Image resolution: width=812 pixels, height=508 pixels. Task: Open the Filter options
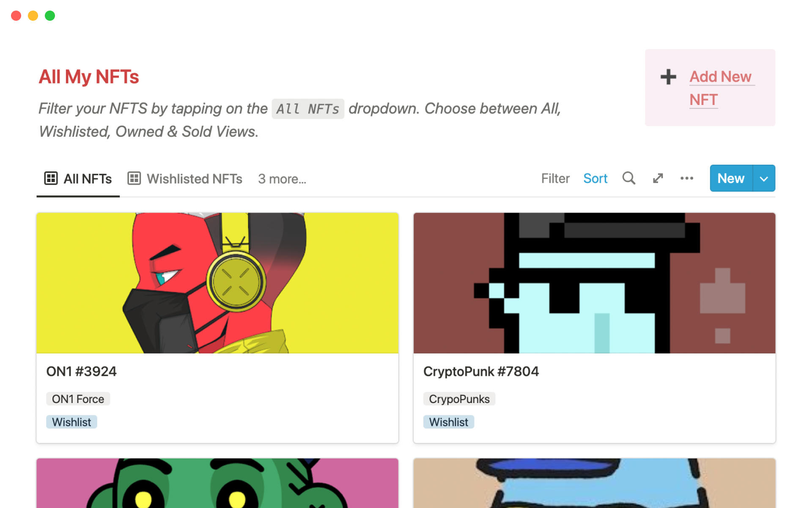click(555, 178)
